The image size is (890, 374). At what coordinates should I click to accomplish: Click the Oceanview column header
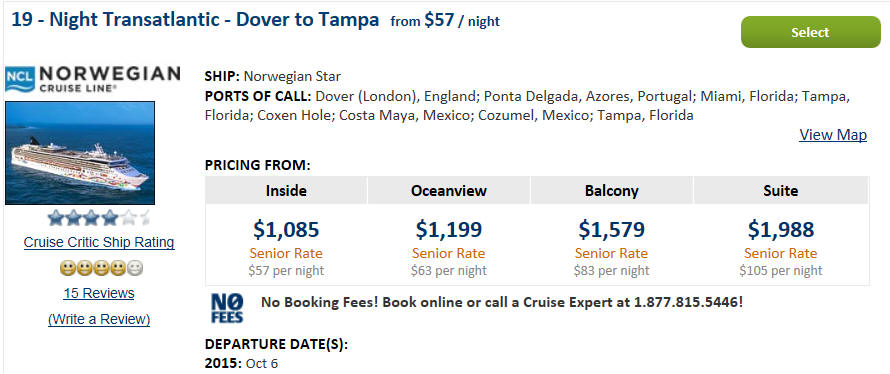pos(448,190)
